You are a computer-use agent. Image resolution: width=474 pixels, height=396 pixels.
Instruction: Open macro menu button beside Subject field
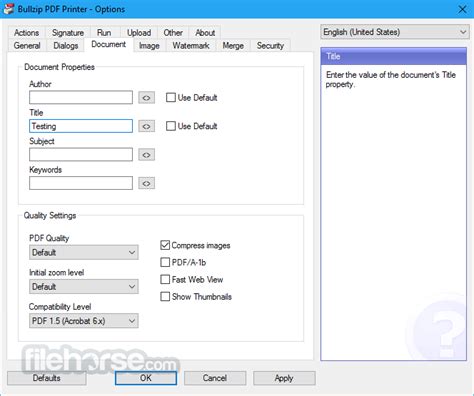tap(146, 155)
